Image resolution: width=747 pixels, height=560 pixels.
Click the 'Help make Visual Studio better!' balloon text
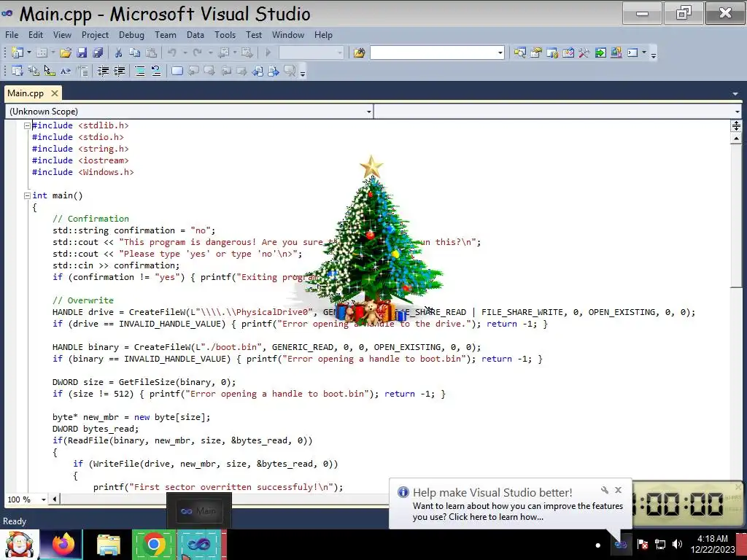[492, 492]
